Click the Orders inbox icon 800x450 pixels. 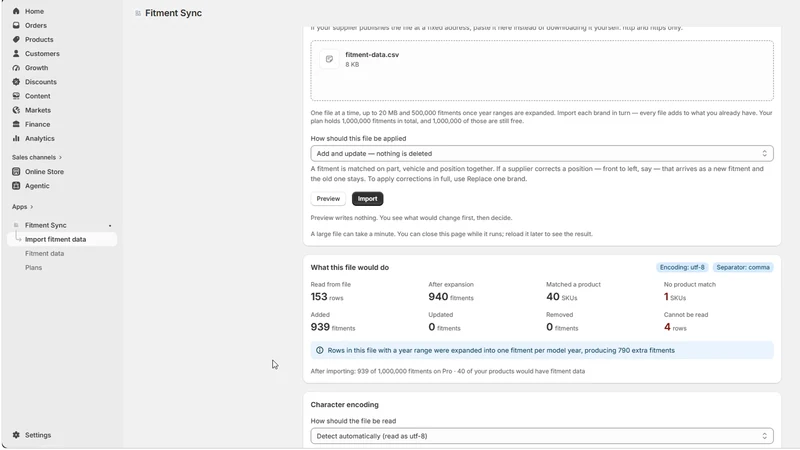pos(16,25)
